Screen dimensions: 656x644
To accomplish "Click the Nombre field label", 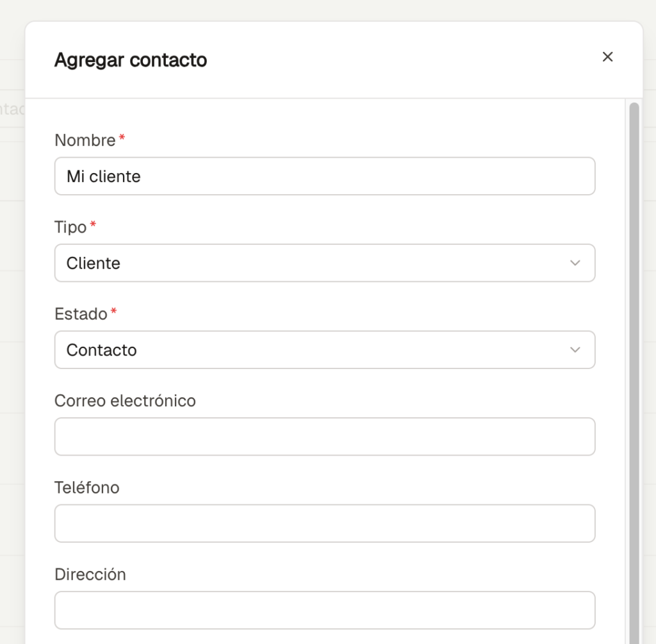I will click(85, 140).
